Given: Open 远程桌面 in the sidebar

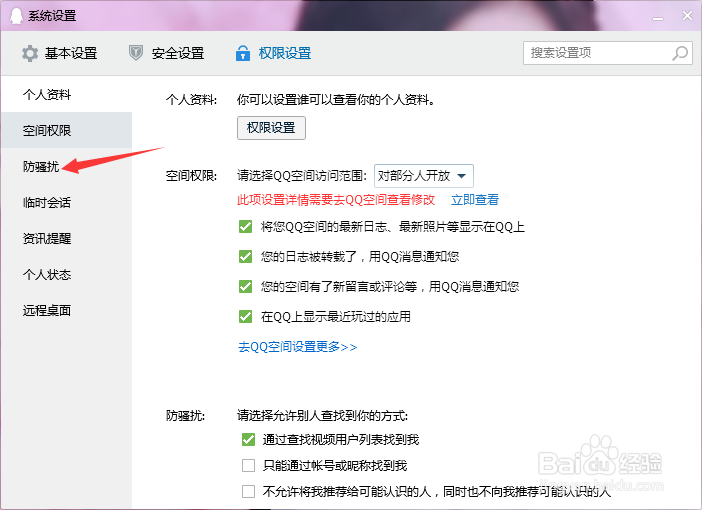Looking at the screenshot, I should [x=66, y=310].
